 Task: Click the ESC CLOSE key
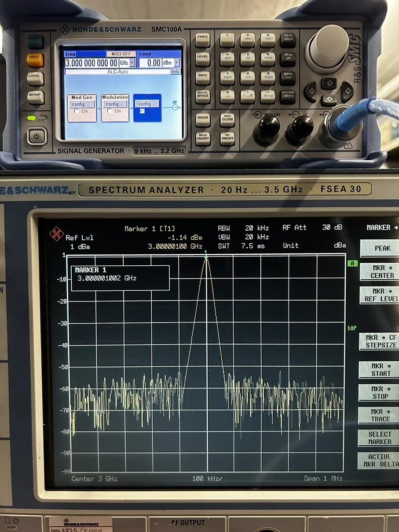pos(227,120)
